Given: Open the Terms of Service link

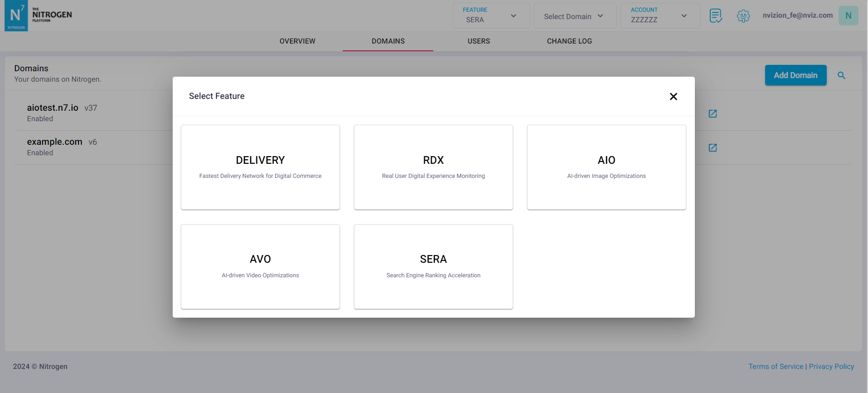Looking at the screenshot, I should [776, 367].
